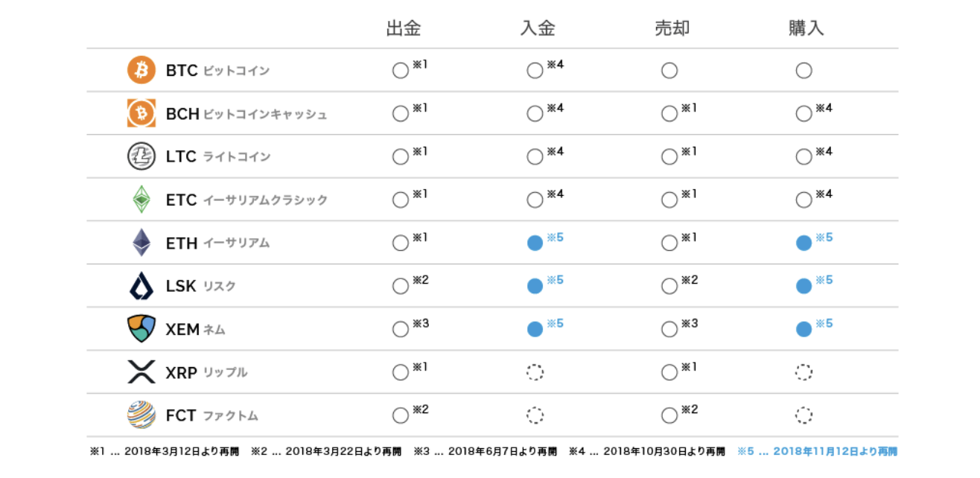Click the blue filled LSK deposit circle
The image size is (980, 478).
point(535,287)
